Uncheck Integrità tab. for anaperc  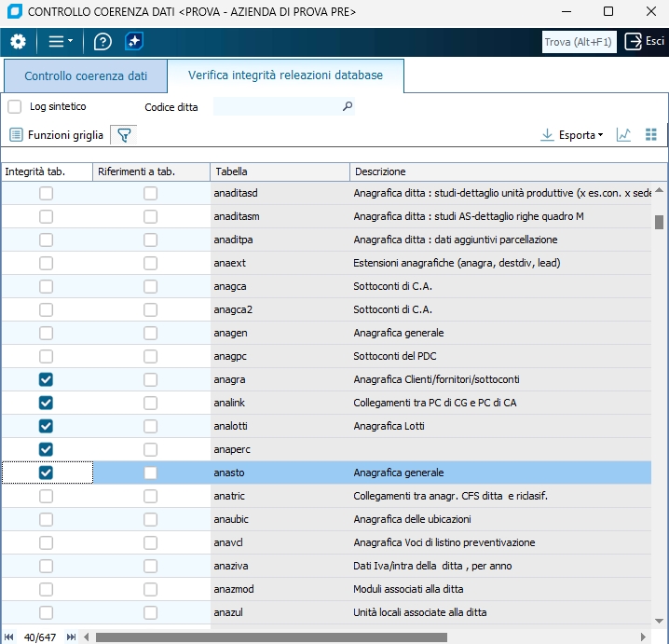[x=46, y=449]
